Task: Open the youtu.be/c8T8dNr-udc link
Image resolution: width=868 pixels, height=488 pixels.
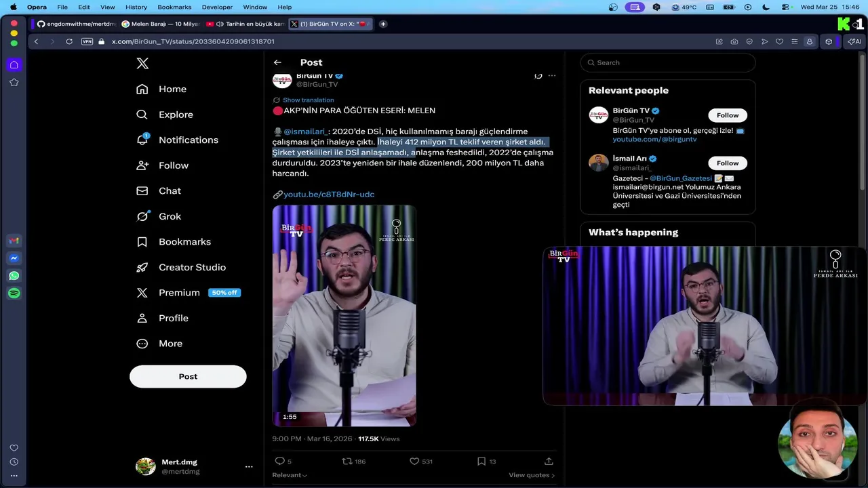Action: click(x=329, y=195)
